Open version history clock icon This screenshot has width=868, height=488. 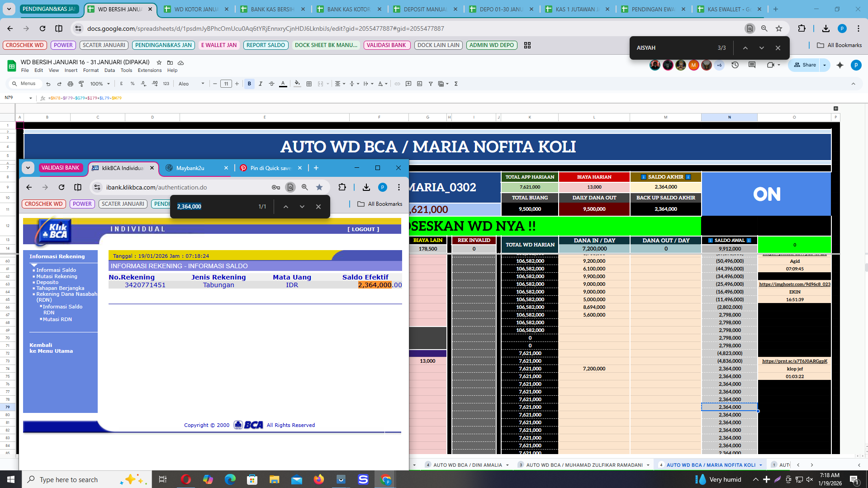click(735, 65)
